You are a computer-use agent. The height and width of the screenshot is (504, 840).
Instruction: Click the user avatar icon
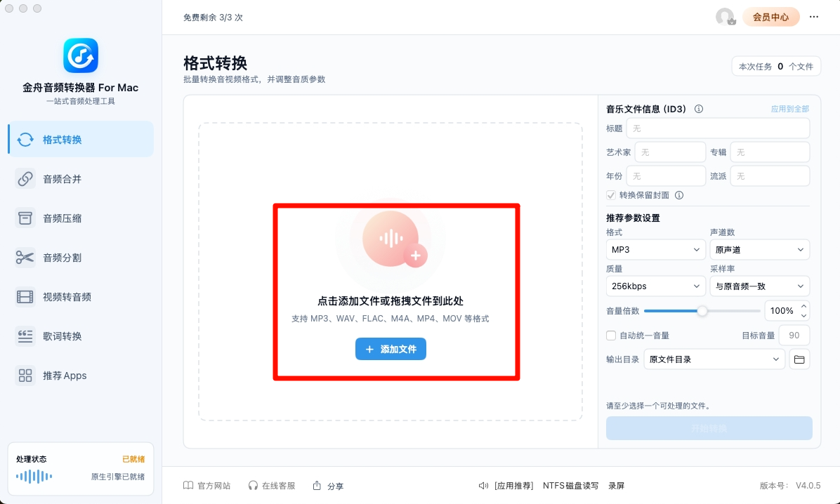pyautogui.click(x=726, y=17)
